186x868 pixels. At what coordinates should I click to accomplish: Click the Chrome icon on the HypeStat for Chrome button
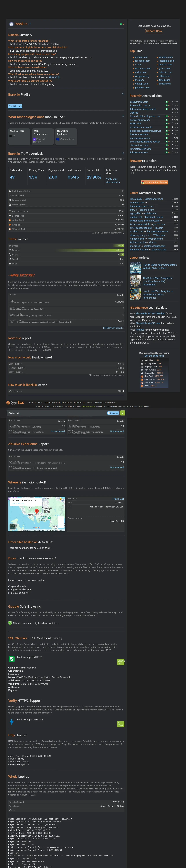[143, 182]
